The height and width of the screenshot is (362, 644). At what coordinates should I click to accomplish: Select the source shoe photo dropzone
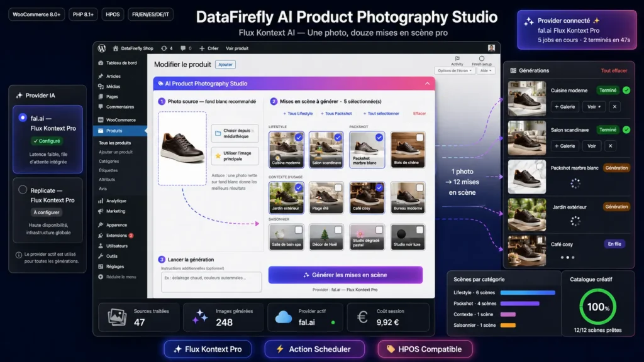182,148
